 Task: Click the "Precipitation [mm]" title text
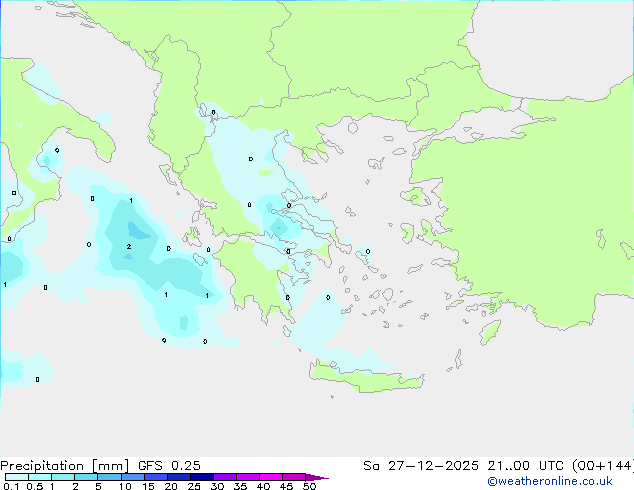tap(65, 466)
